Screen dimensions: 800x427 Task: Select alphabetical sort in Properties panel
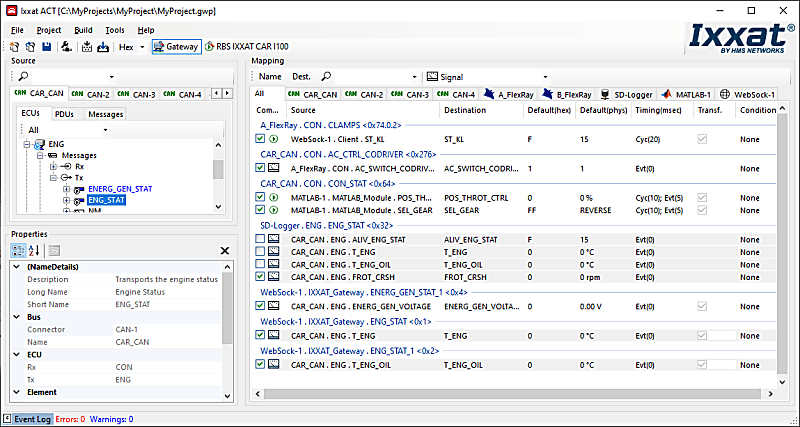point(34,250)
